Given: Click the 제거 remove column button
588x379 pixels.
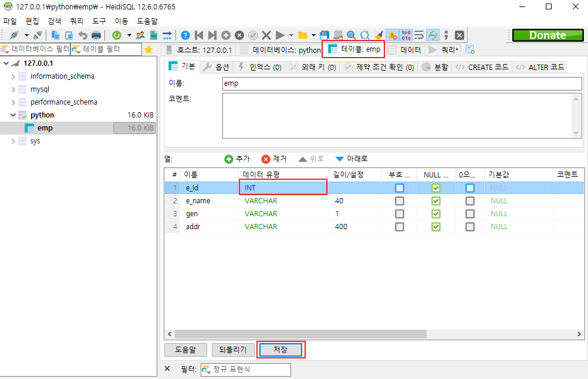Looking at the screenshot, I should (x=274, y=159).
